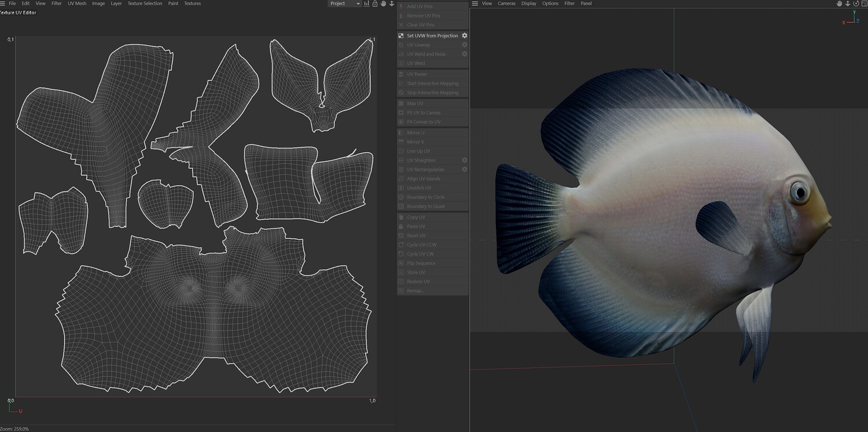The image size is (868, 432).
Task: Click the Add UV Pins command
Action: click(433, 6)
